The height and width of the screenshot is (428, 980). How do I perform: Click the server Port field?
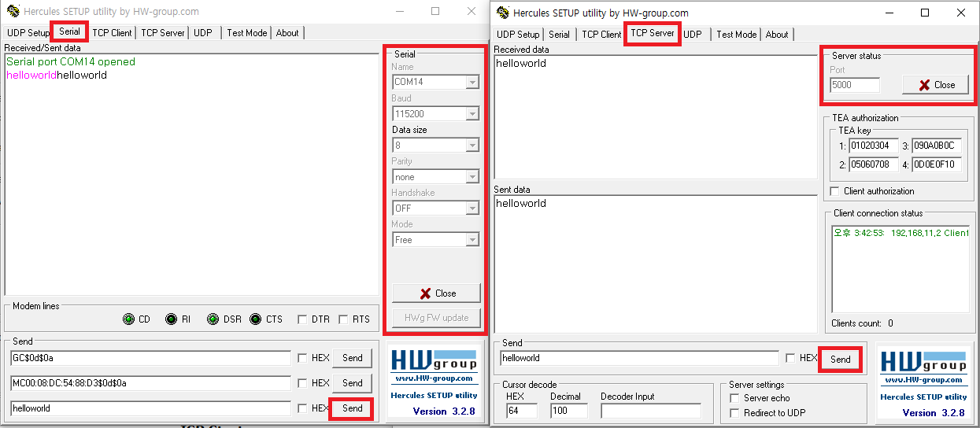click(854, 85)
